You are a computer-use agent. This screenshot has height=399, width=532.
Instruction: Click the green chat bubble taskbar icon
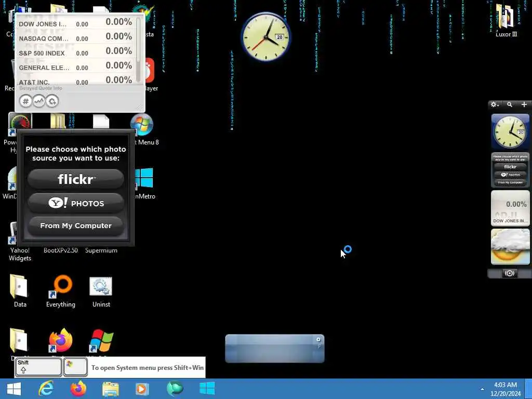click(x=175, y=389)
